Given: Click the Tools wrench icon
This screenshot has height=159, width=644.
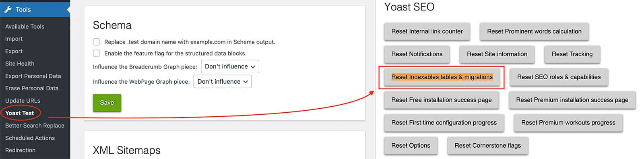Looking at the screenshot, I should [x=8, y=9].
